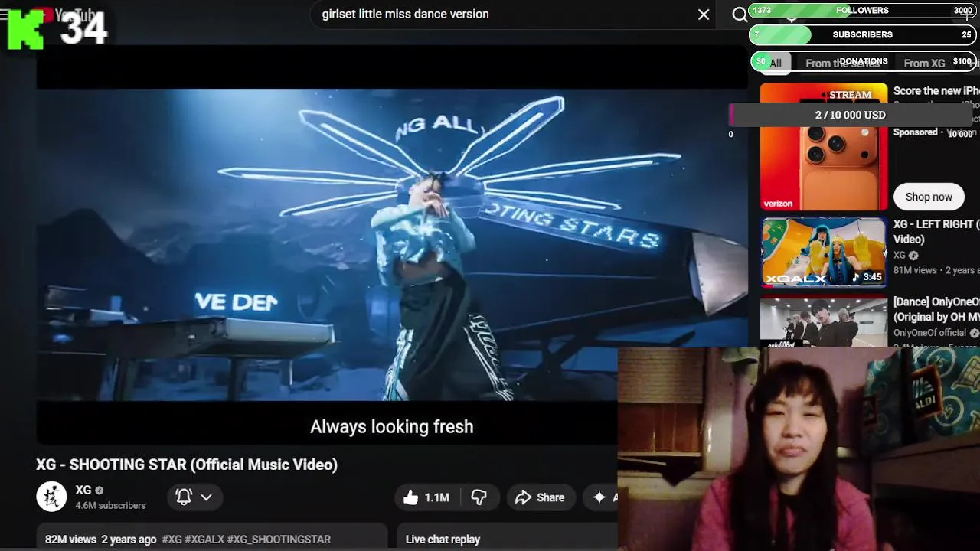Click the notification bell icon
This screenshot has height=551, width=980.
(x=184, y=497)
